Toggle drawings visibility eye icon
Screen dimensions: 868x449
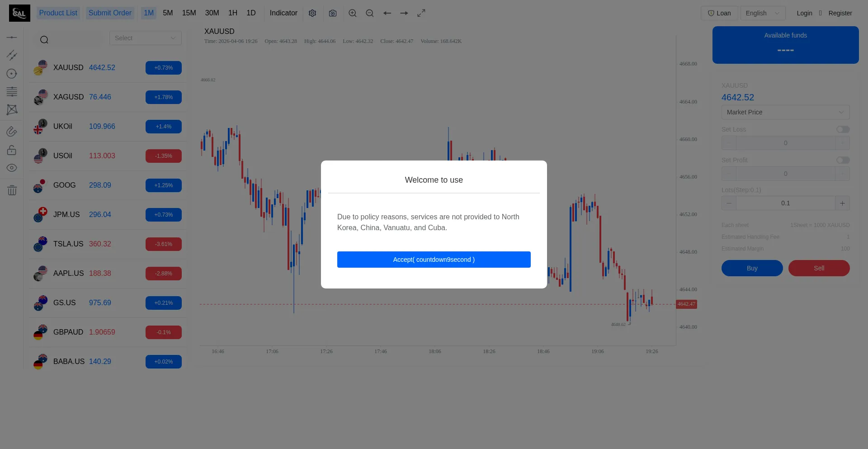pos(12,168)
